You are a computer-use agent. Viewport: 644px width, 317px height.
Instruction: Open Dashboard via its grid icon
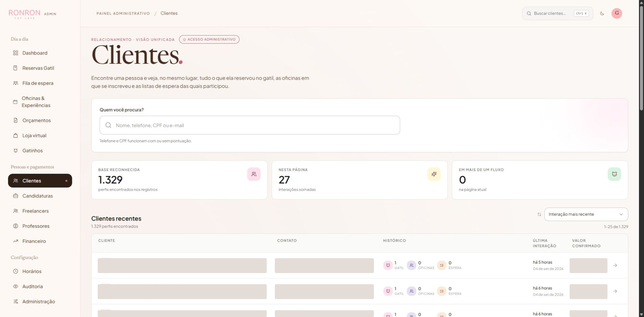(x=16, y=53)
